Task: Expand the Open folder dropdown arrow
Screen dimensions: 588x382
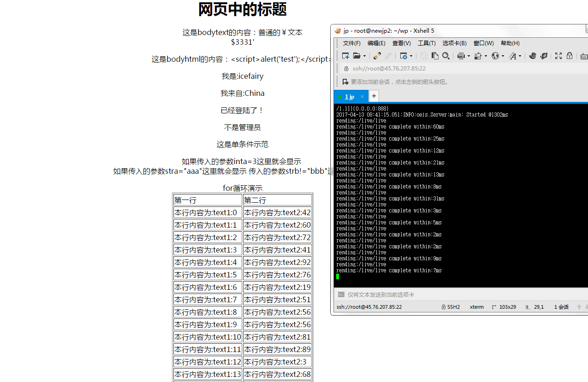Action: pyautogui.click(x=364, y=56)
